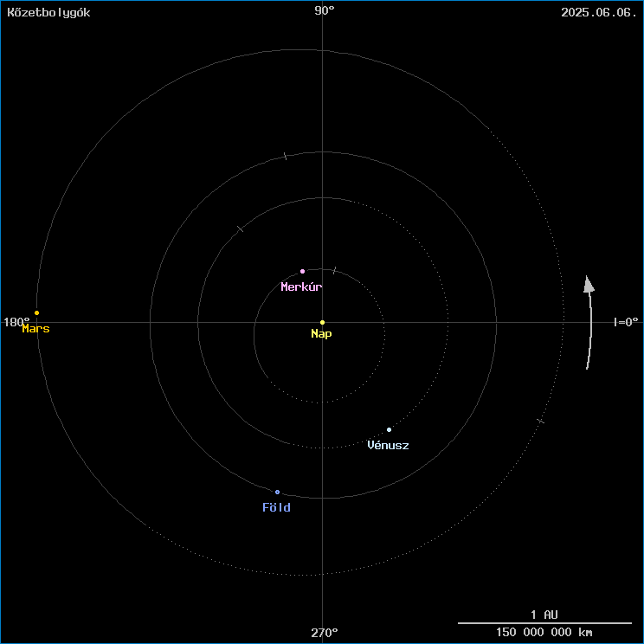The image size is (644, 644).
Task: Click the scale bar line
Action: click(x=544, y=623)
